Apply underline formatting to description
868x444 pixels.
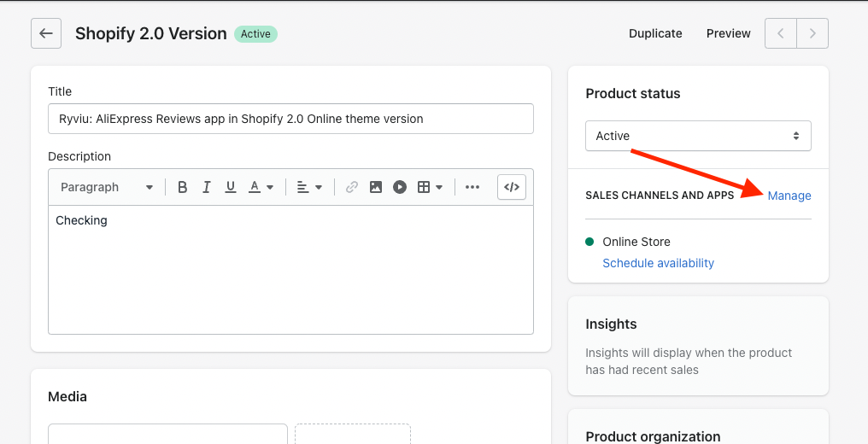click(230, 187)
